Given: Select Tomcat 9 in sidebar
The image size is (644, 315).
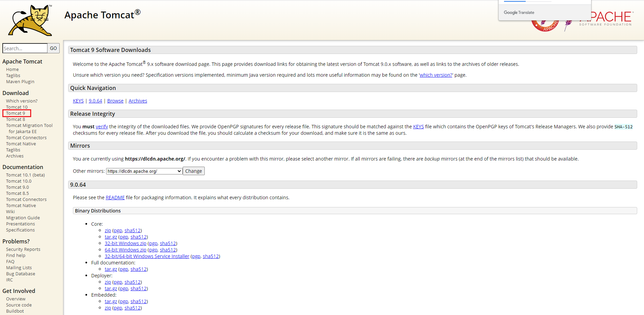Looking at the screenshot, I should pos(16,113).
